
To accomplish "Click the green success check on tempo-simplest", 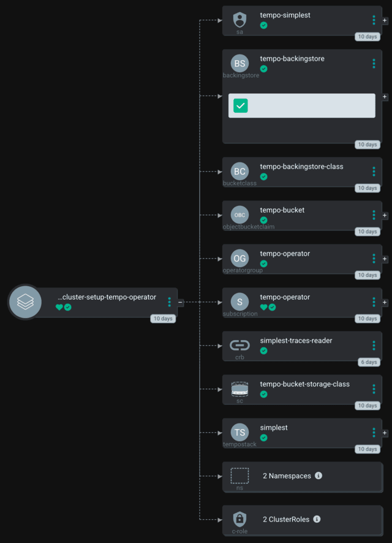I will click(263, 25).
